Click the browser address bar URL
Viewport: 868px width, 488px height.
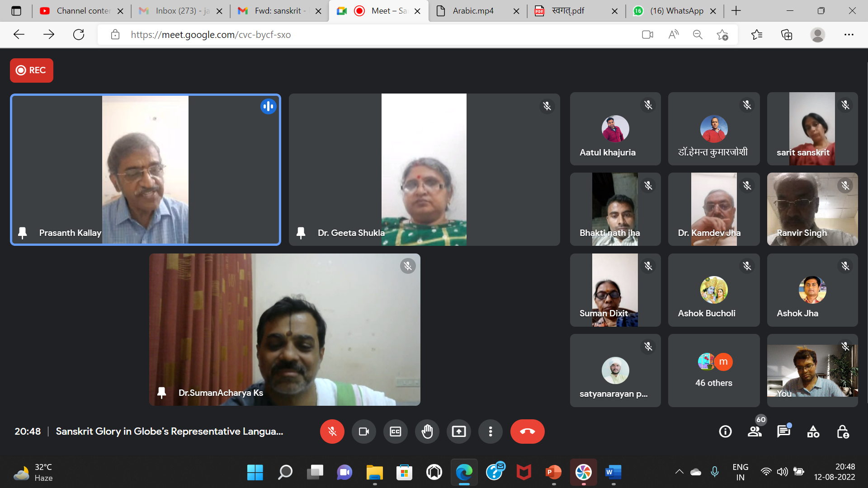pyautogui.click(x=211, y=35)
